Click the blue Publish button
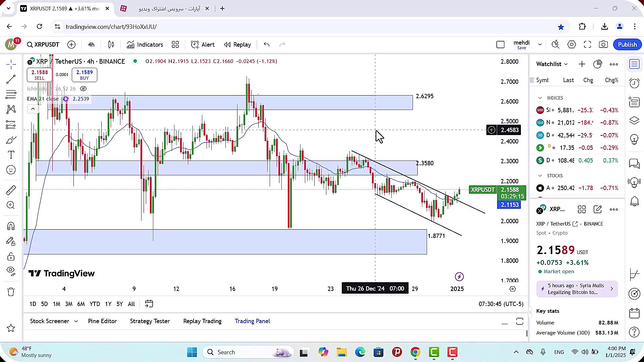The image size is (644, 362). 627,45
